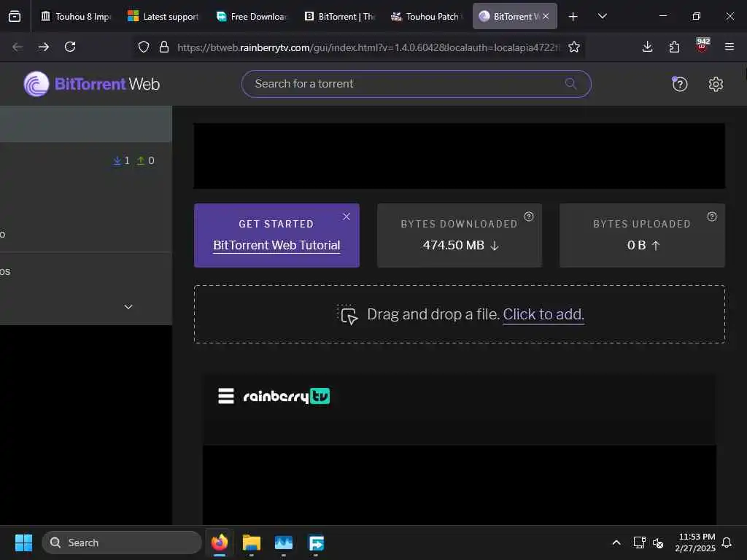The image size is (747, 560).
Task: Open clock and date 11:53 PM
Action: click(x=695, y=542)
